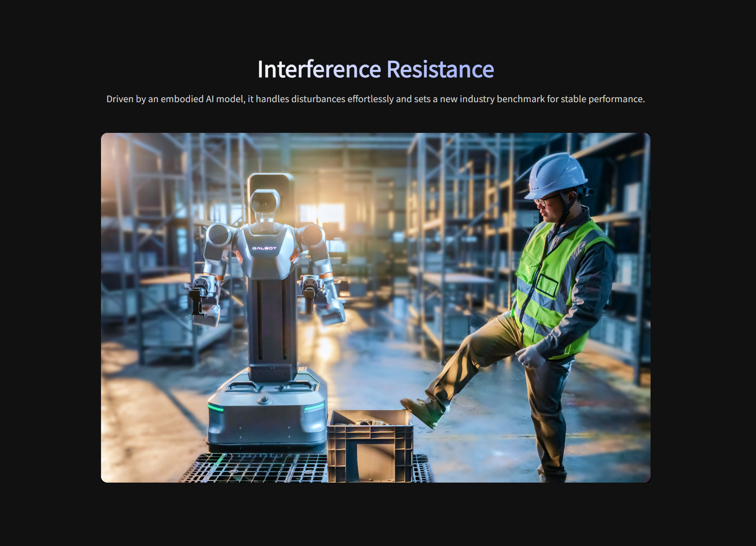This screenshot has height=546, width=756.
Task: Click the worker's white hard hat
Action: click(556, 175)
